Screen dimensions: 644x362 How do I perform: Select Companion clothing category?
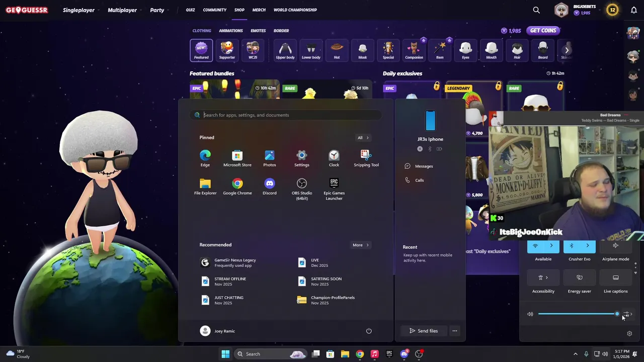[414, 50]
